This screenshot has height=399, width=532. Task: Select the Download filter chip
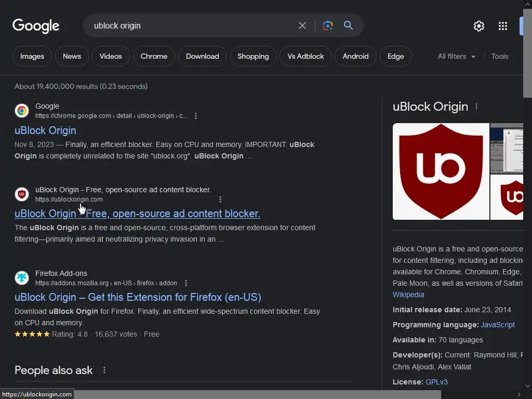tap(203, 56)
